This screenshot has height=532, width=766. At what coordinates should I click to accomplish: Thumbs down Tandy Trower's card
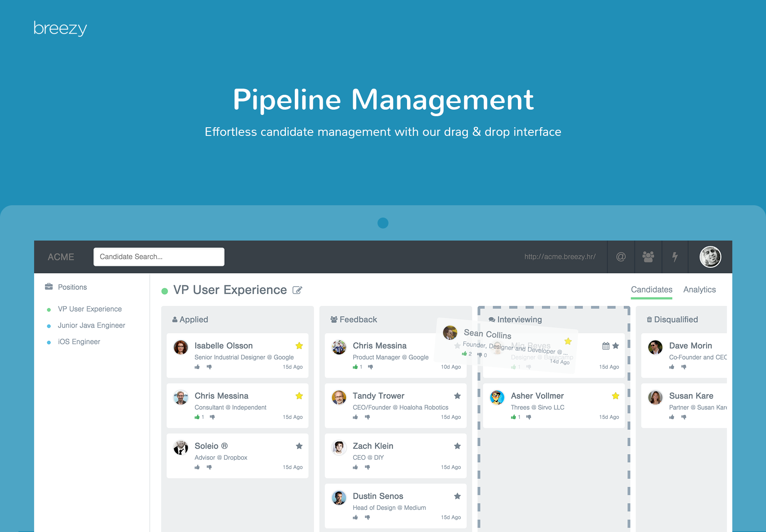click(x=368, y=417)
